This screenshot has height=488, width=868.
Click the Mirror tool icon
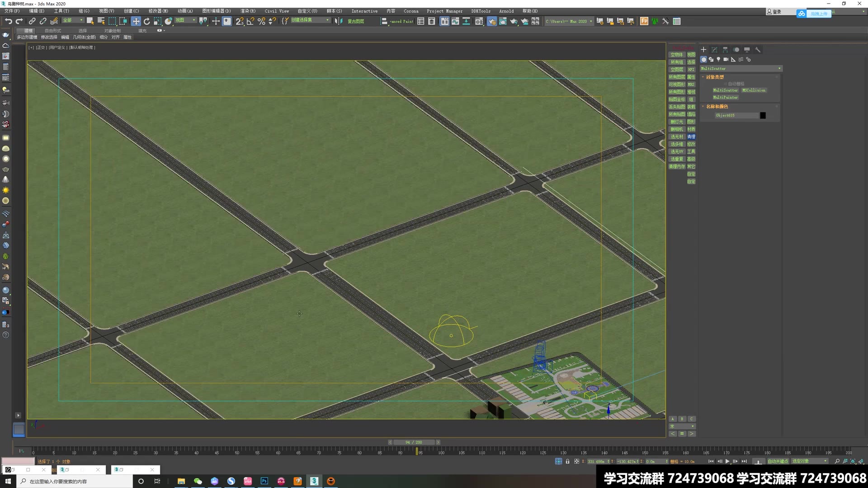tap(338, 21)
